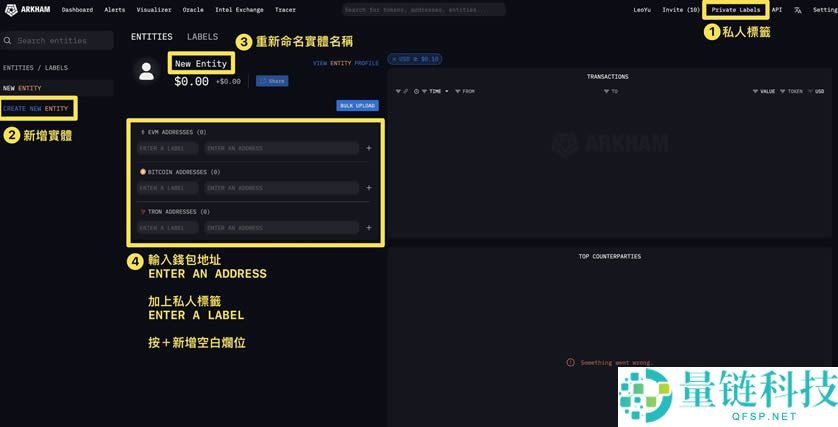Viewport: 838px width, 427px height.
Task: Switch to the LABELS tab
Action: pyautogui.click(x=203, y=36)
